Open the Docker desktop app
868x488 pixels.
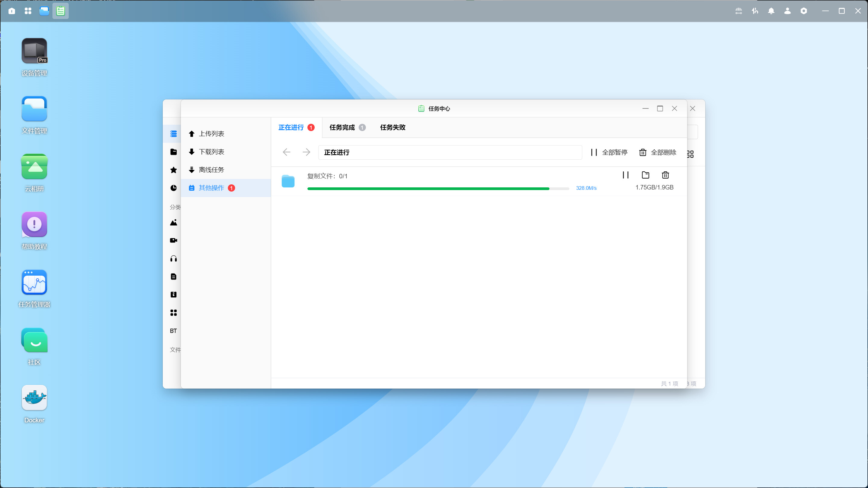(34, 398)
